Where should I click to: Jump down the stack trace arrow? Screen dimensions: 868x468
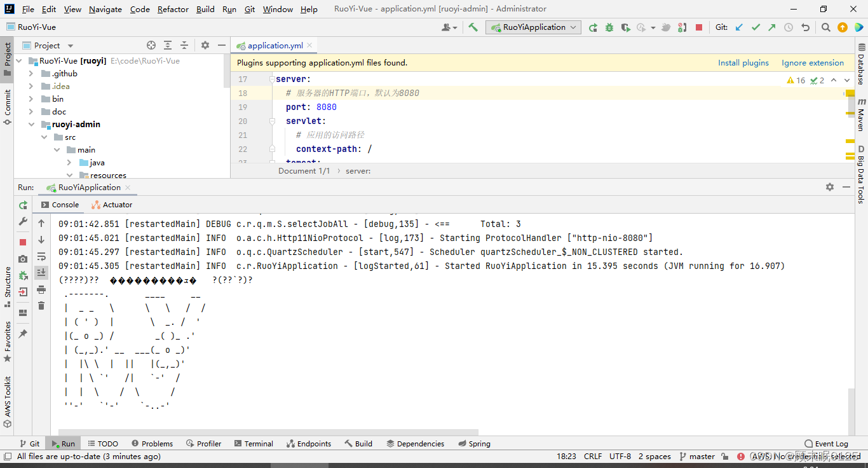point(41,240)
